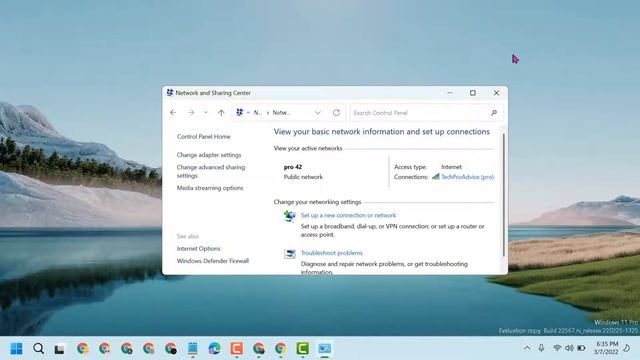Open Task View on the taskbar
Screen dimensions: 640x360
[60, 349]
